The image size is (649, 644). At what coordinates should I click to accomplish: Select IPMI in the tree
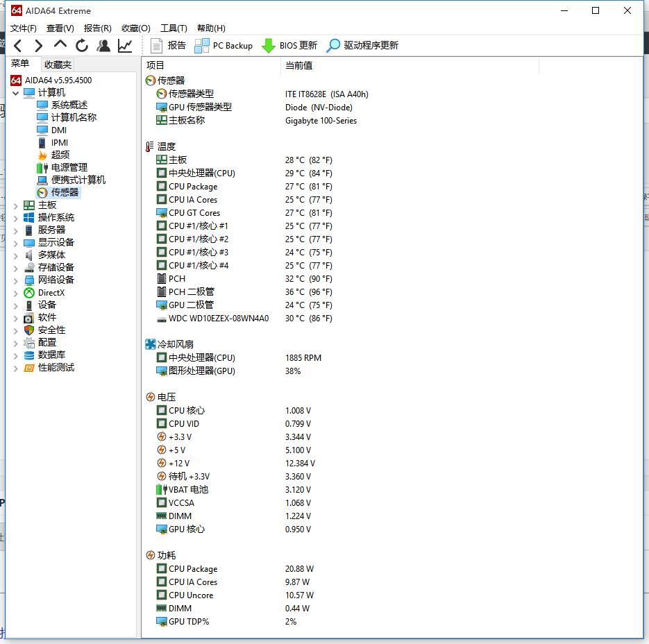pyautogui.click(x=53, y=143)
